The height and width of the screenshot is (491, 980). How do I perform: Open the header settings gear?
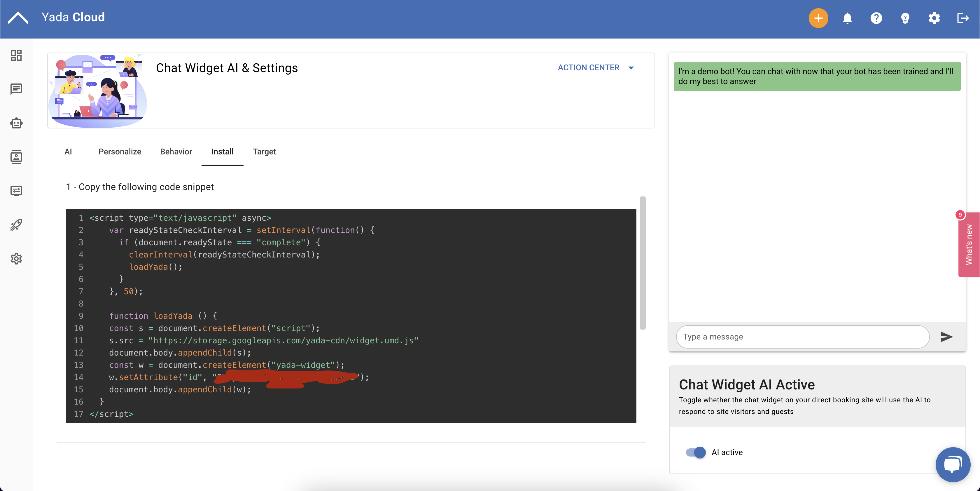[934, 18]
